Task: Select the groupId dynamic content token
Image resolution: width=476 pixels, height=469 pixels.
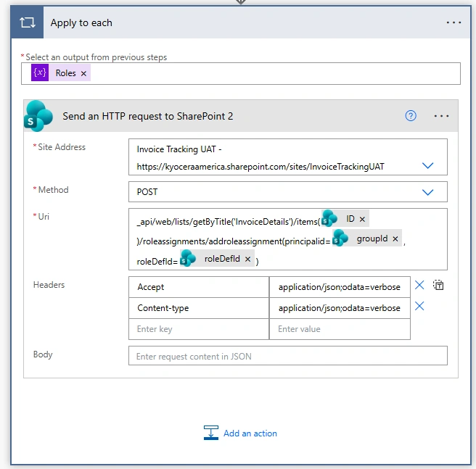Action: [x=367, y=238]
